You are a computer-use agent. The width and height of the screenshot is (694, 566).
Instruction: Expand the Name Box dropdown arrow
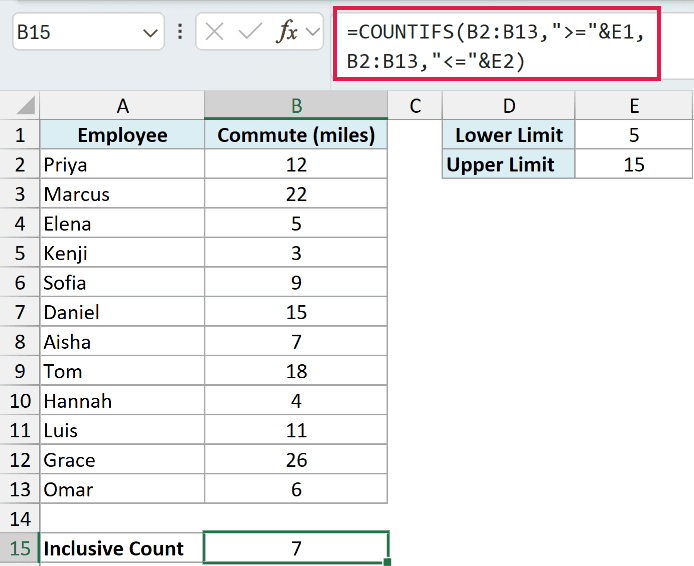coord(150,33)
